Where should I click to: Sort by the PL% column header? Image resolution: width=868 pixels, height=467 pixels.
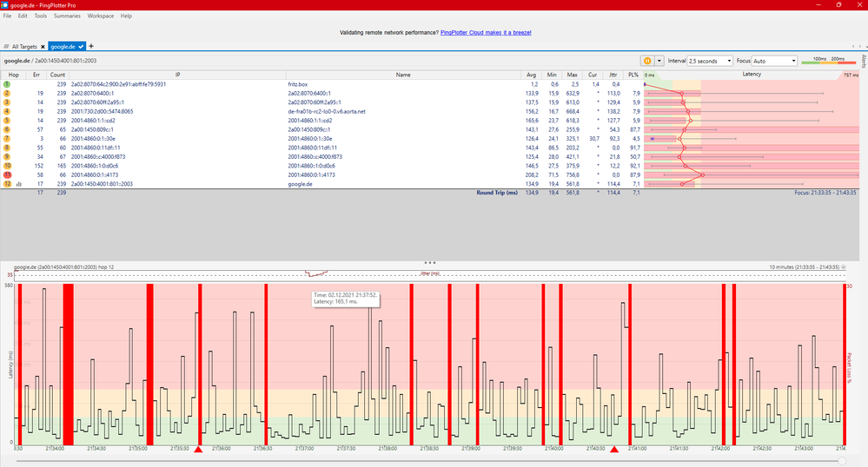click(x=633, y=75)
